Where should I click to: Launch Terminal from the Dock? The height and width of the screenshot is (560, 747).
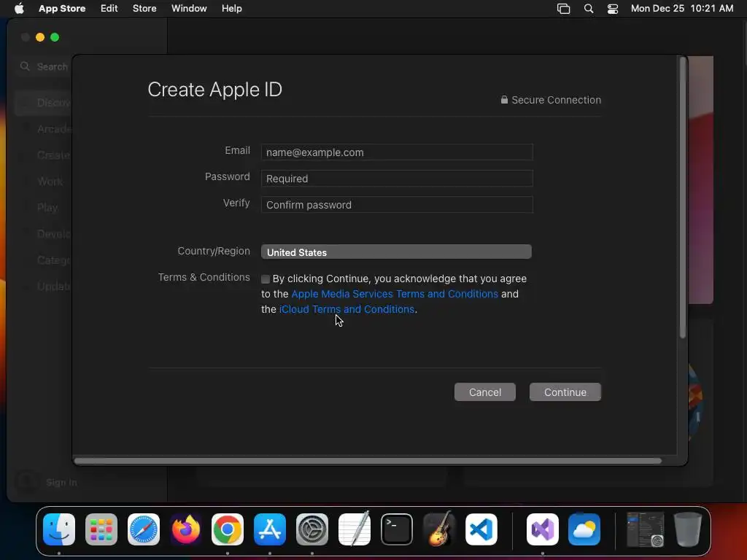[397, 529]
